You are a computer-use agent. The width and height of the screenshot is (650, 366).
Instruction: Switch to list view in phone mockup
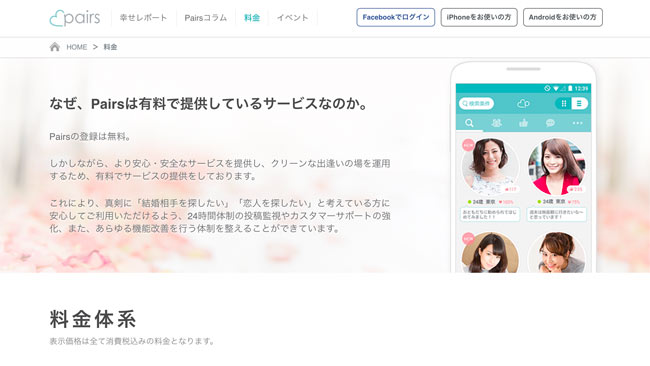[x=579, y=103]
